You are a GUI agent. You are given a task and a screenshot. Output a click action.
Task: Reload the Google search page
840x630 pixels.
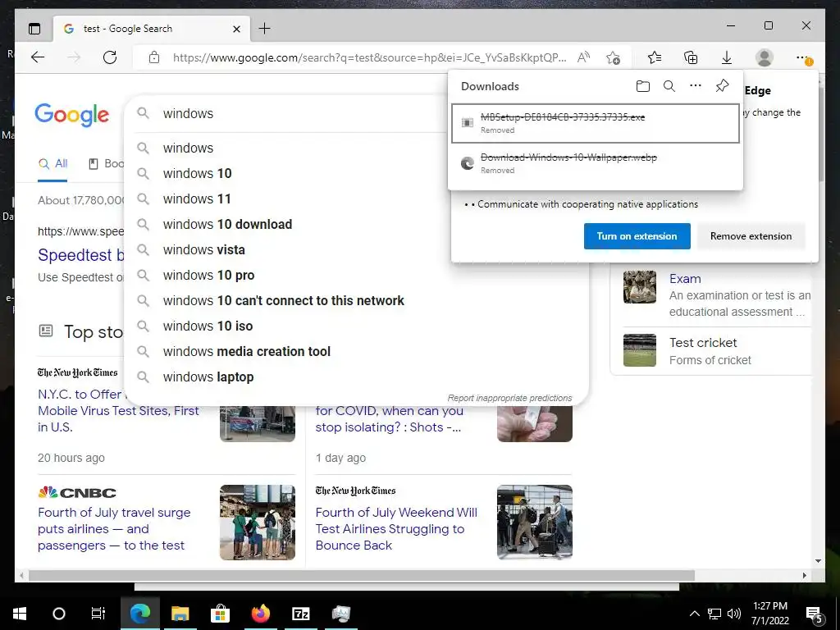pyautogui.click(x=110, y=57)
